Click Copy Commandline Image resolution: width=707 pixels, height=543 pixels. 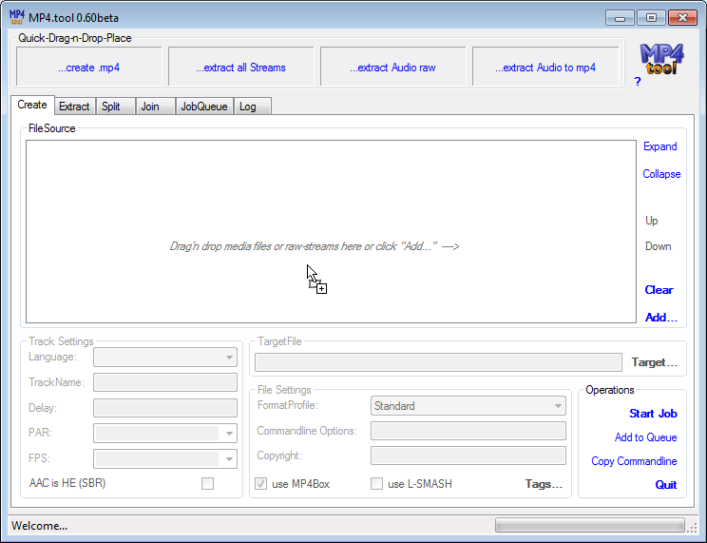634,461
